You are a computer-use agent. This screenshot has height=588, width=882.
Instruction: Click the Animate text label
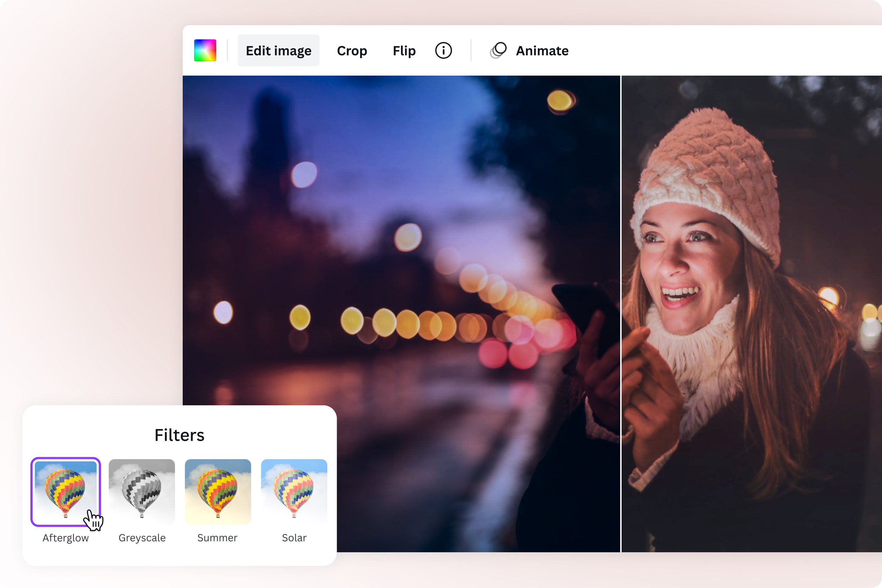(542, 50)
